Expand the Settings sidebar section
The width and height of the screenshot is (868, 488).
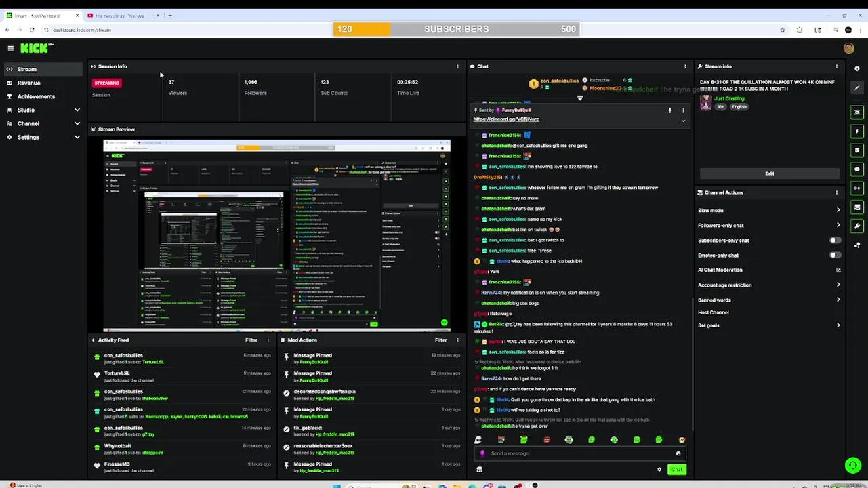(x=43, y=137)
